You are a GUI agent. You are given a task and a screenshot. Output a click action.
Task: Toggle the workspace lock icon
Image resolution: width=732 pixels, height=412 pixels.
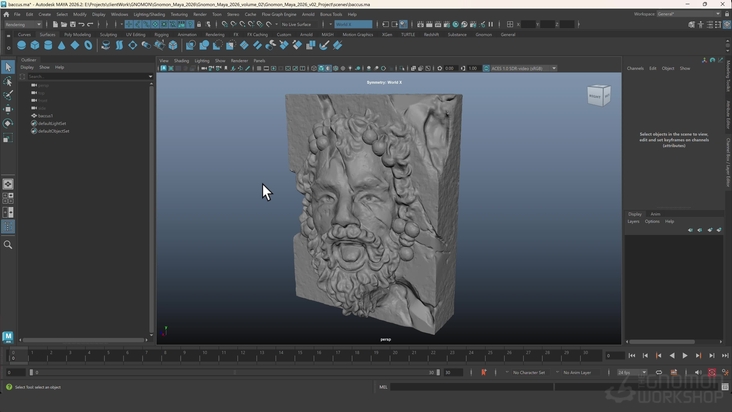click(727, 14)
